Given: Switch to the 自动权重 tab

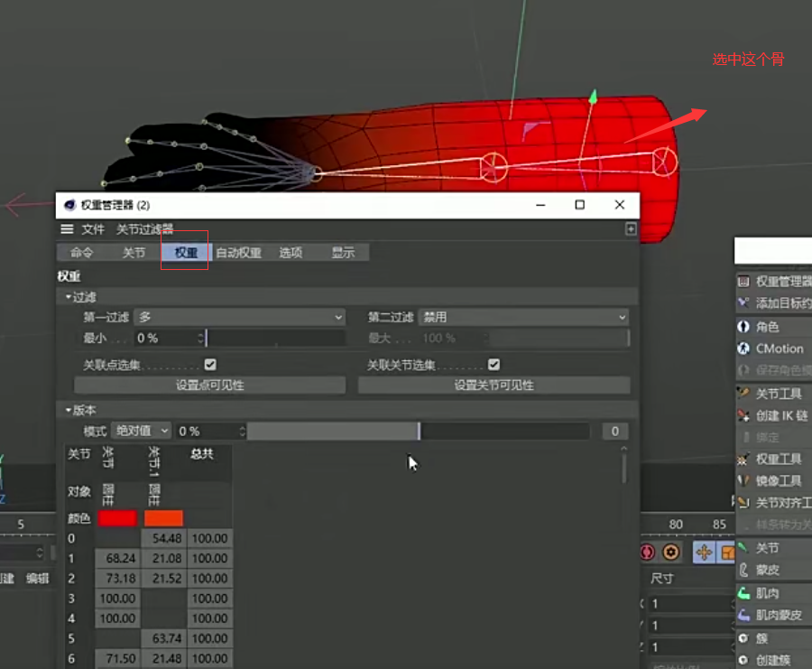Looking at the screenshot, I should [x=238, y=253].
